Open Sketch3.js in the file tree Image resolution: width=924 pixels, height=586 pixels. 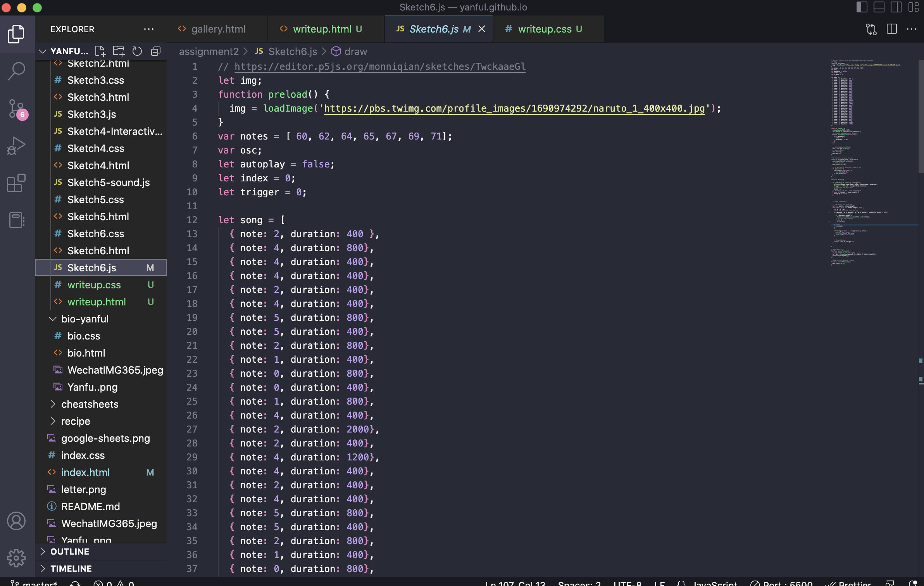click(x=101, y=114)
